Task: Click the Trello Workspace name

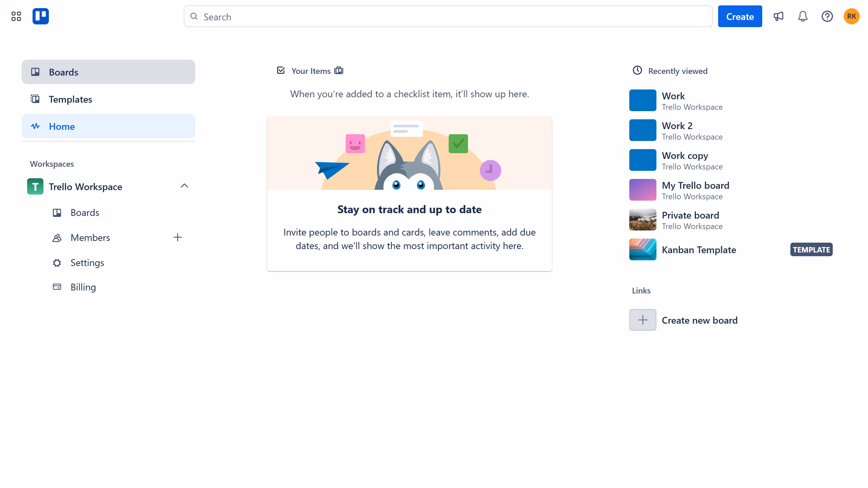Action: click(x=85, y=187)
